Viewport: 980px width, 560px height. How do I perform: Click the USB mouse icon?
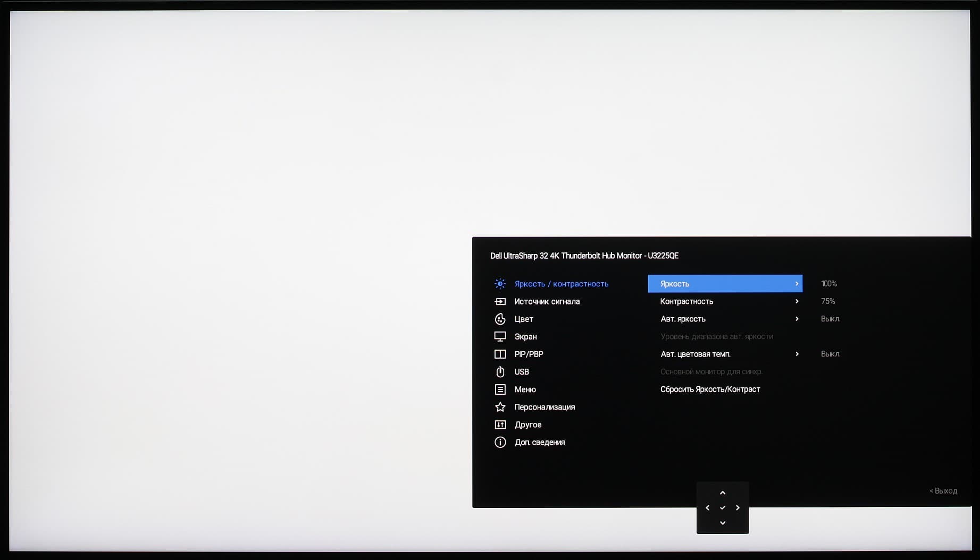[500, 371]
